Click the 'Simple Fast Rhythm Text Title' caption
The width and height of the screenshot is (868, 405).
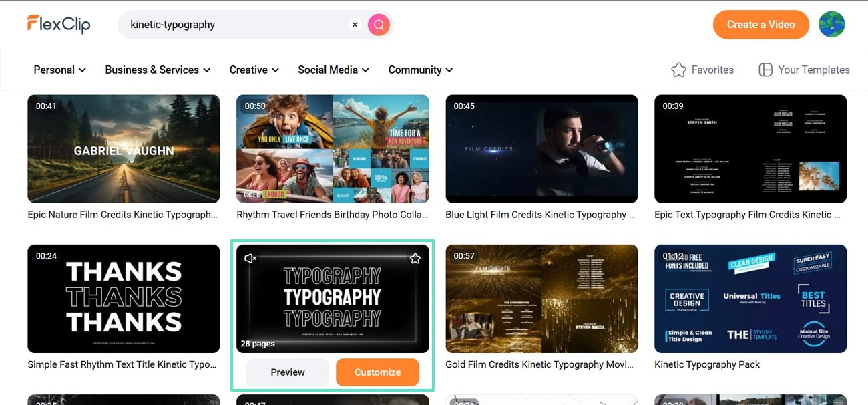pos(122,365)
